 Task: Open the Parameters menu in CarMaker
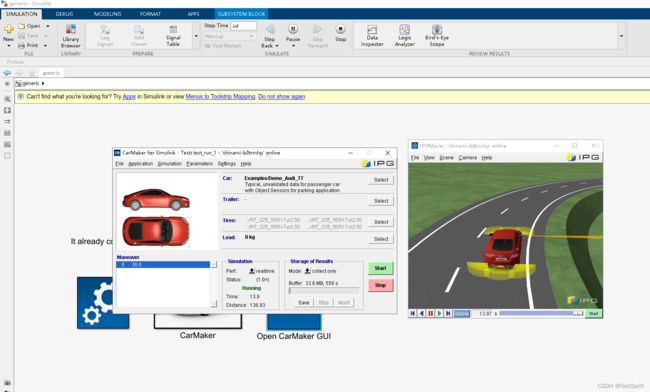point(199,164)
